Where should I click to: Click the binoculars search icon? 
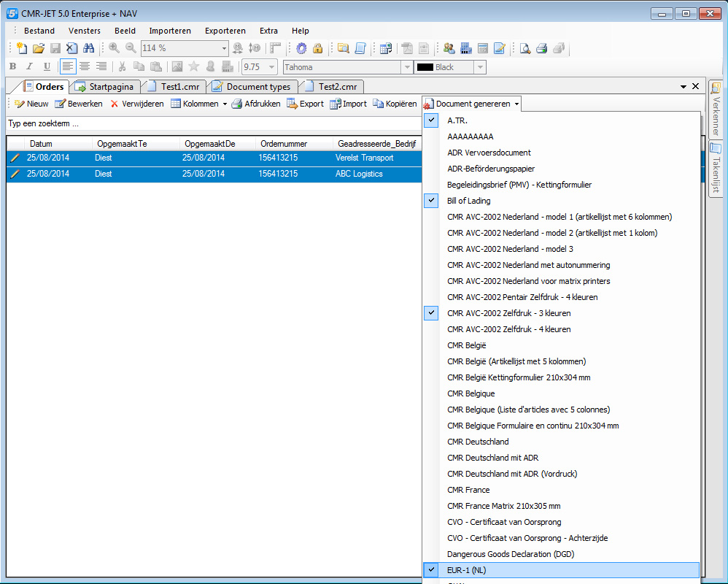pyautogui.click(x=89, y=49)
